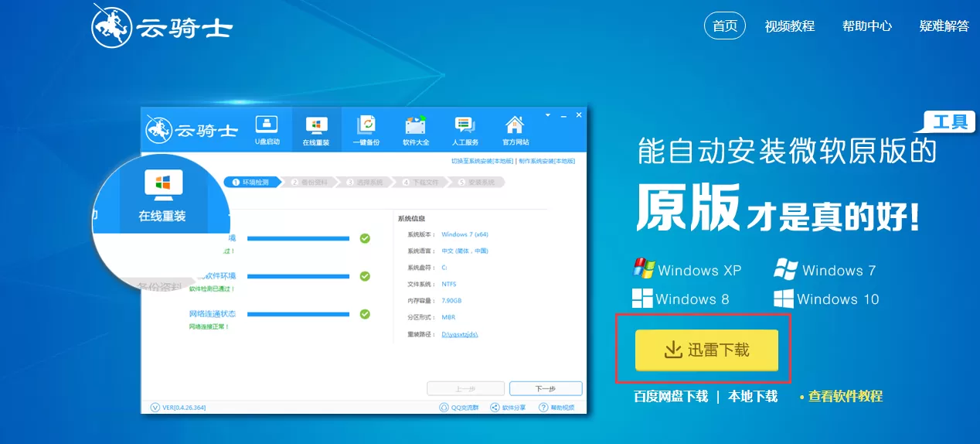Select step 2 备份资料
The width and height of the screenshot is (980, 444).
click(308, 183)
